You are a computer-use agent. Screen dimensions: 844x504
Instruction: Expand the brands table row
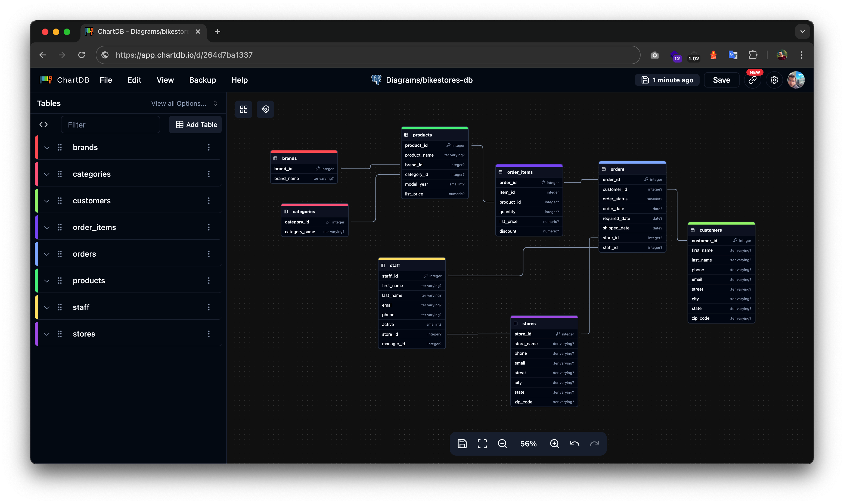point(47,147)
